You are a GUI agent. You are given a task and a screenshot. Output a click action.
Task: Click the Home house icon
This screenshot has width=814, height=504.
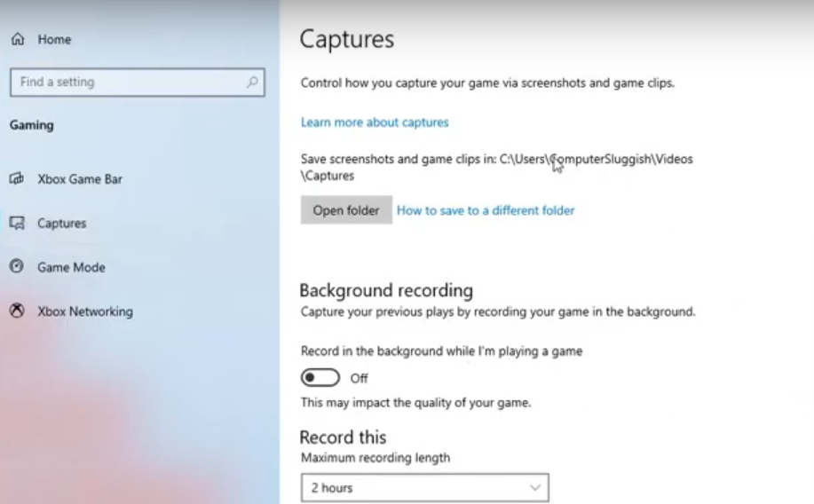tap(18, 39)
